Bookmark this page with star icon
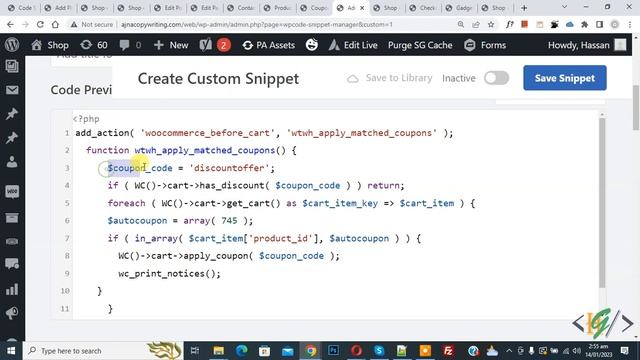 pyautogui.click(x=491, y=24)
